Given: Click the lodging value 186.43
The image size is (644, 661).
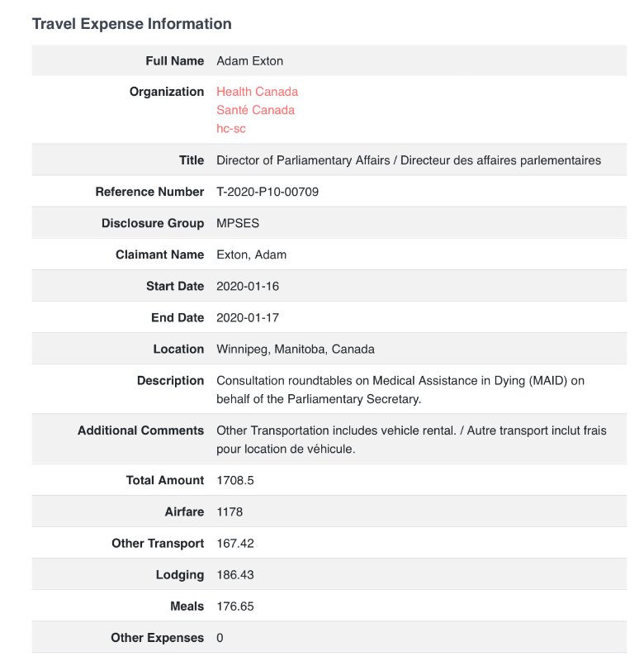Looking at the screenshot, I should tap(235, 574).
